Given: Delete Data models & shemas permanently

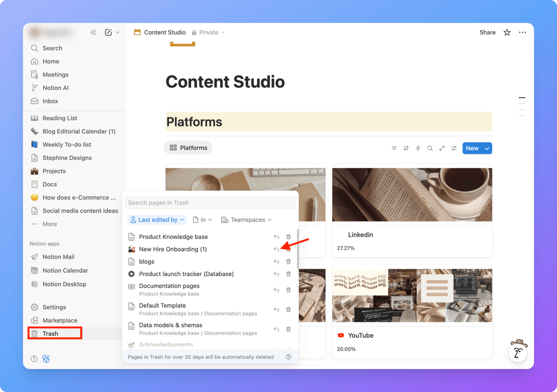Looking at the screenshot, I should click(288, 329).
